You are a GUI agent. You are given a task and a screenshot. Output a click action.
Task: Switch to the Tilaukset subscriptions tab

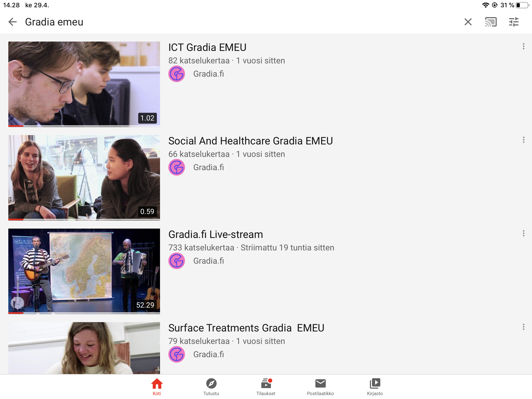(x=266, y=386)
